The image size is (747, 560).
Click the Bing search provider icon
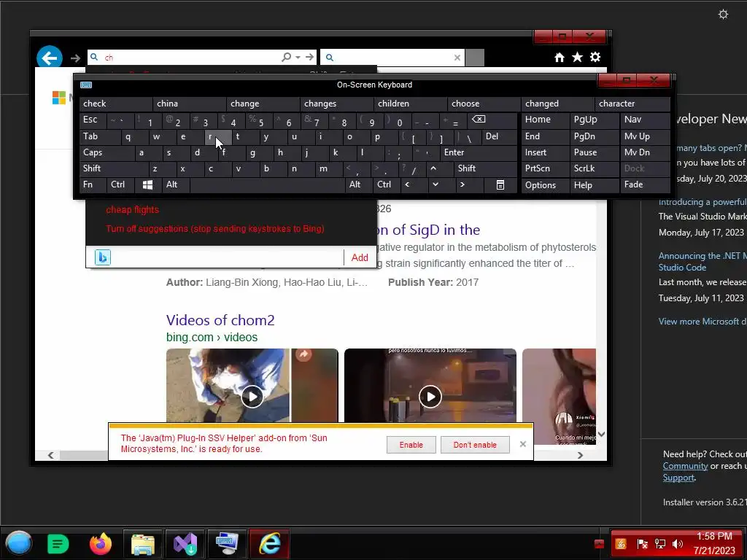click(x=102, y=257)
